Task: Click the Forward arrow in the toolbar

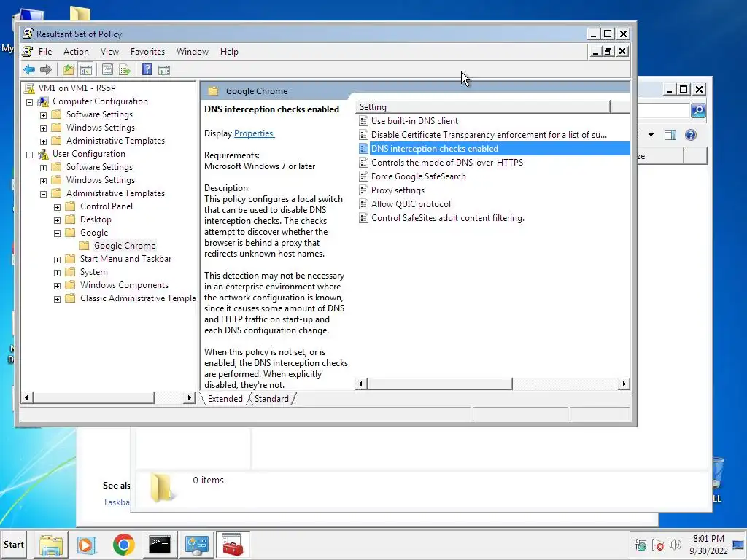Action: 46,70
